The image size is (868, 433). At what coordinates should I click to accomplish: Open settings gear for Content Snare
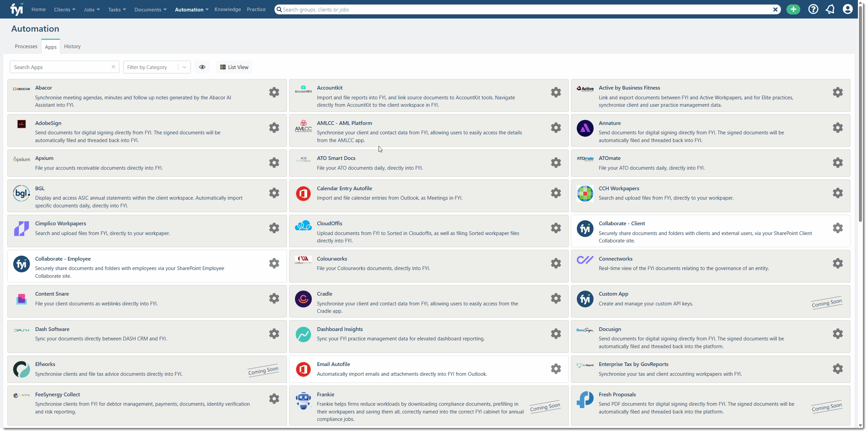pos(274,298)
